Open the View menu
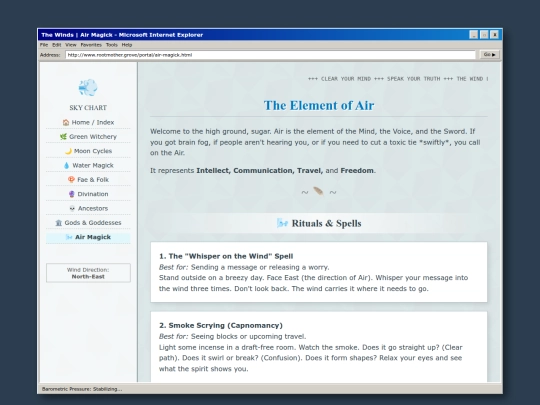The height and width of the screenshot is (405, 540). pos(71,45)
